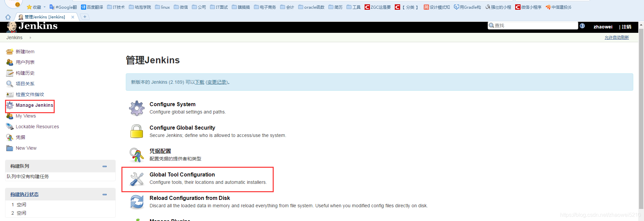Click the search help question-mark icon
This screenshot has height=221, width=644.
[582, 26]
